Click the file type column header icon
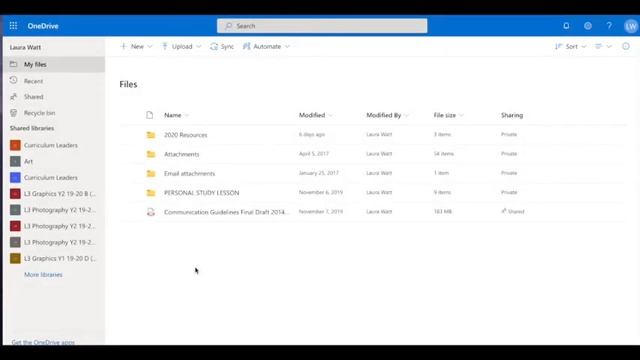The image size is (640, 360). 150,115
